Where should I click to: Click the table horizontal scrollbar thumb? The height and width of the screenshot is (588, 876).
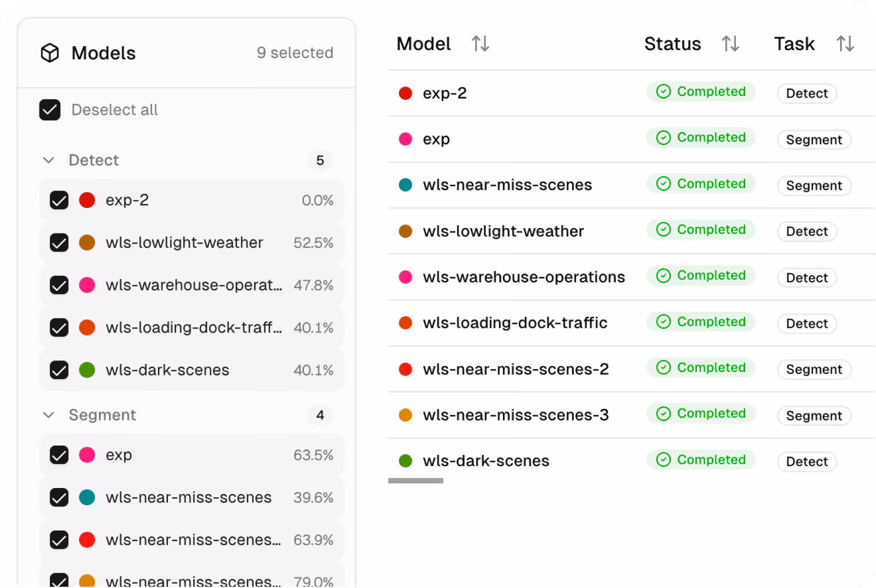pos(415,480)
